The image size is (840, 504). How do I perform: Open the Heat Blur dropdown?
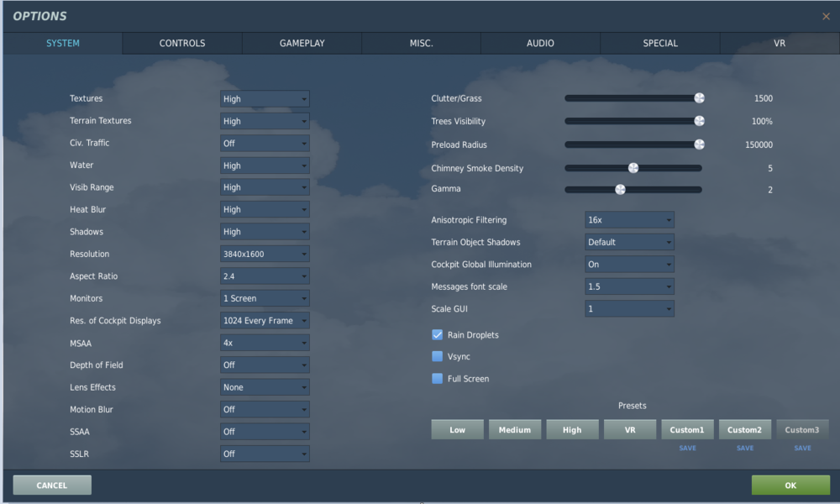tap(265, 209)
